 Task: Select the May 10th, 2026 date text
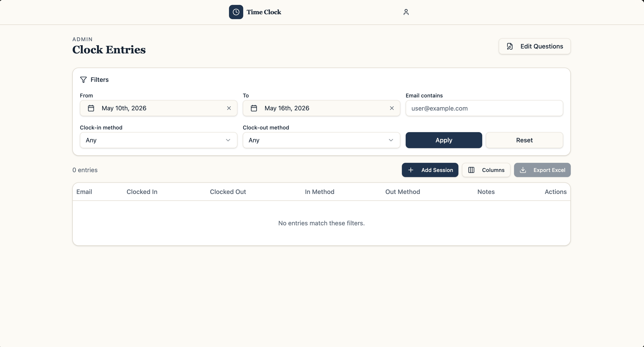(124, 108)
